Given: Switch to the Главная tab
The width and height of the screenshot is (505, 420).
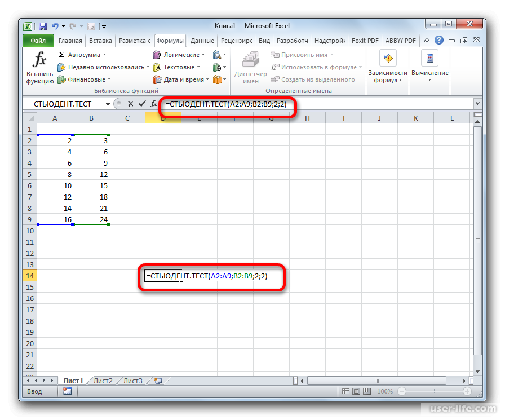Looking at the screenshot, I should click(x=70, y=41).
